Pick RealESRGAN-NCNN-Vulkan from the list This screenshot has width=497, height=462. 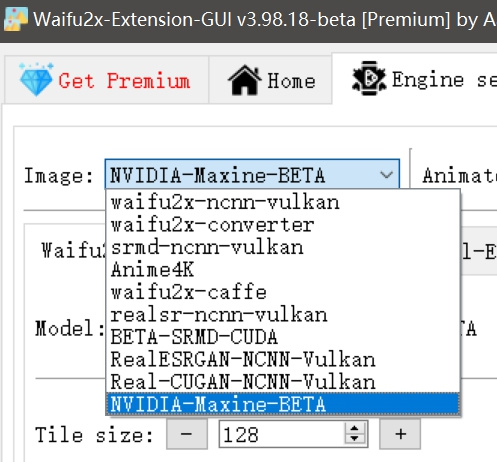(x=283, y=359)
